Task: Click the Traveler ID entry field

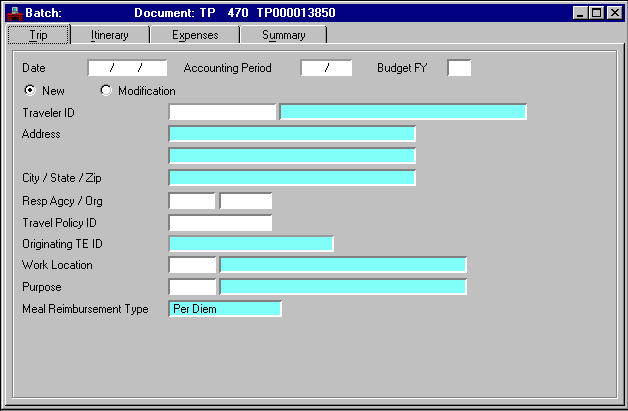Action: [x=222, y=112]
